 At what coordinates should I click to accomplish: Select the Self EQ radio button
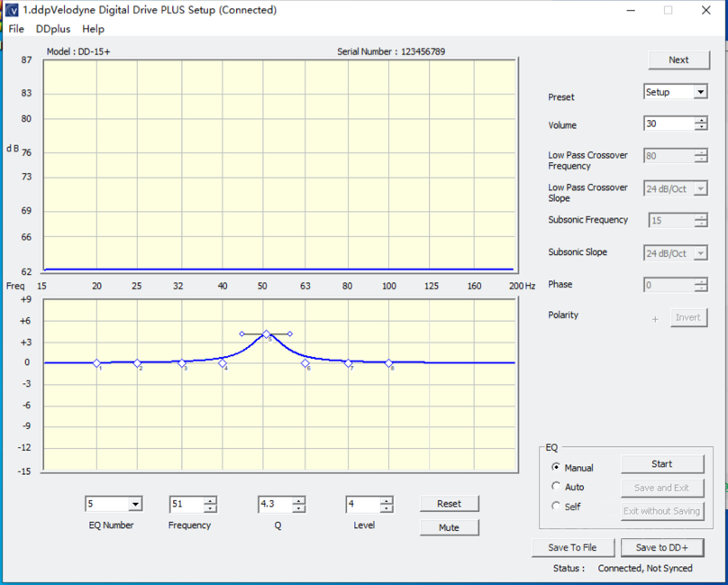point(555,506)
